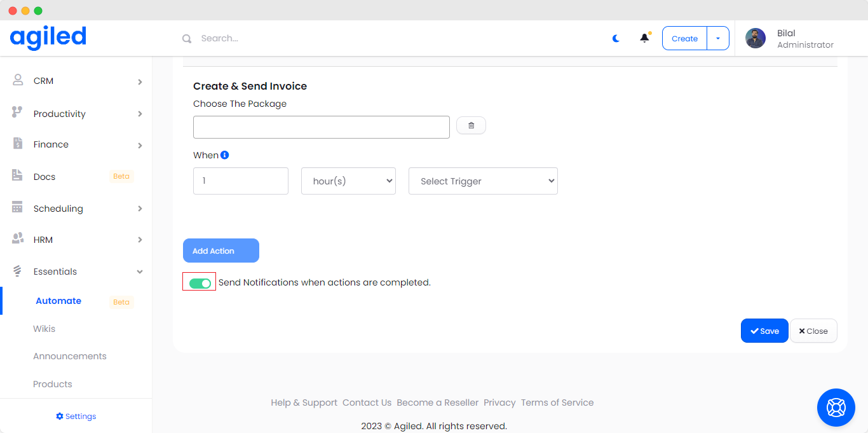This screenshot has width=868, height=433.
Task: Go to Announcements in sidebar
Action: pos(70,356)
